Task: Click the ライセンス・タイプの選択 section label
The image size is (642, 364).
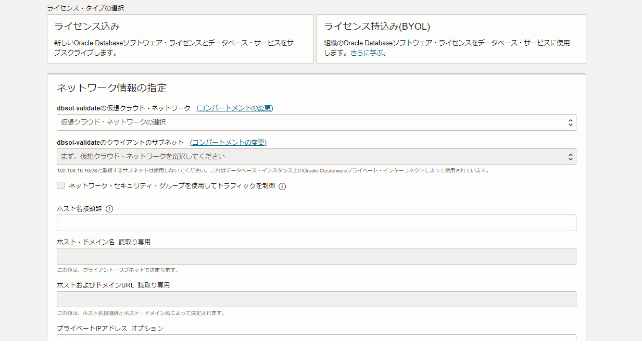Action: point(85,8)
